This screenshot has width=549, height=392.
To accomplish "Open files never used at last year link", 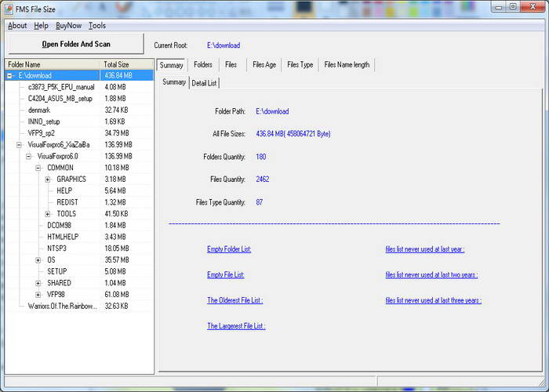I will [425, 249].
